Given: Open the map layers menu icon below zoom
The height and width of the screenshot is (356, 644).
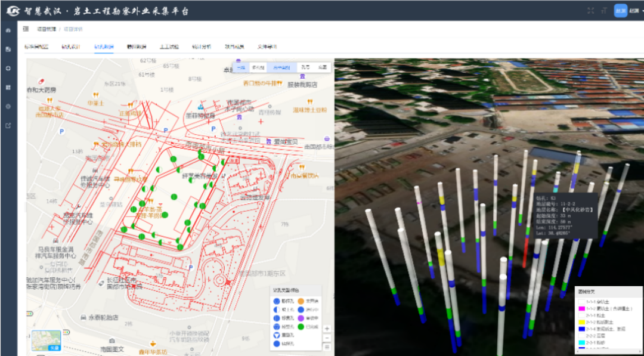Looking at the screenshot, I should pos(327,347).
